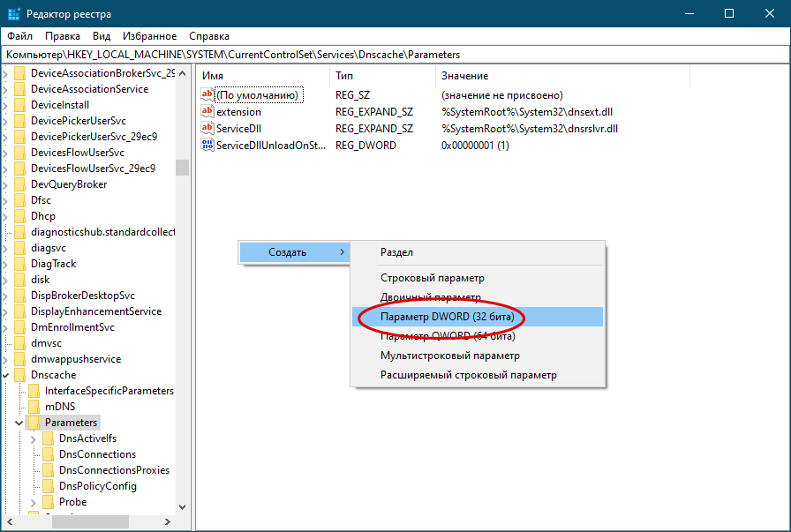Select the extension value name
This screenshot has width=791, height=532.
(x=238, y=112)
